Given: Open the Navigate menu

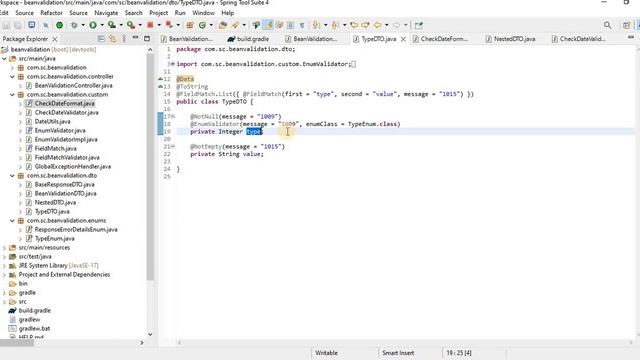Looking at the screenshot, I should pyautogui.click(x=106, y=13).
